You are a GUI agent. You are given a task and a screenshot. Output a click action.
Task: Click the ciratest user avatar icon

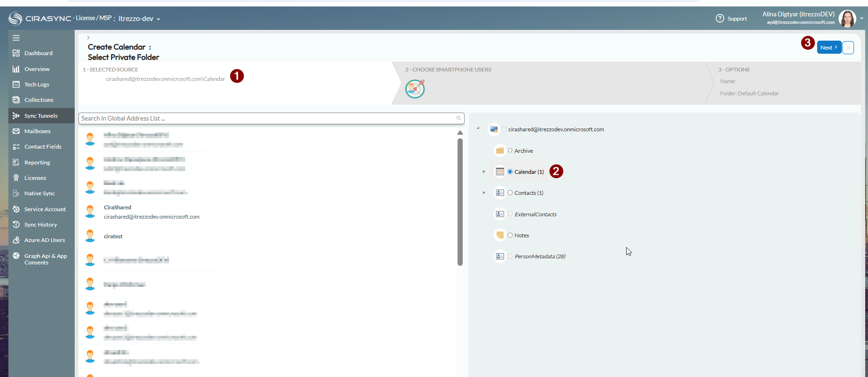[90, 235]
